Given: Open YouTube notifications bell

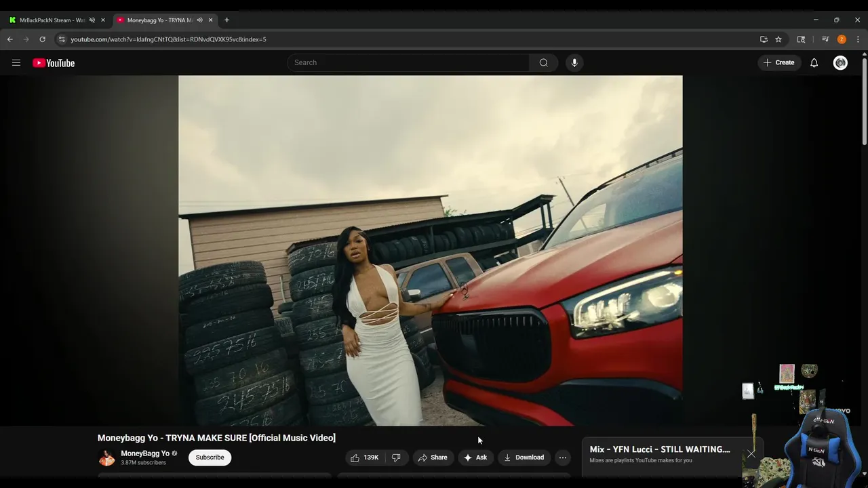Looking at the screenshot, I should 814,63.
